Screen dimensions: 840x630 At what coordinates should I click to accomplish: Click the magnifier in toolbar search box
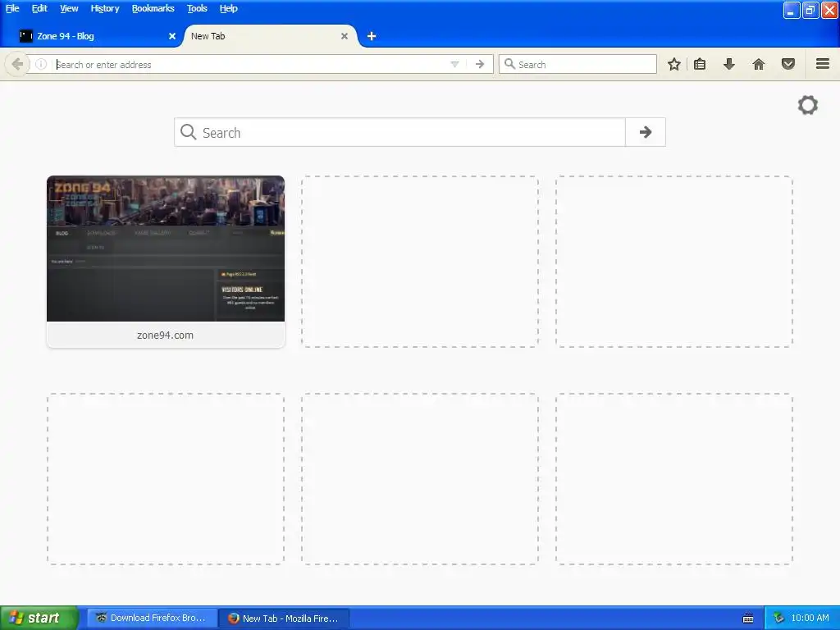pos(509,64)
